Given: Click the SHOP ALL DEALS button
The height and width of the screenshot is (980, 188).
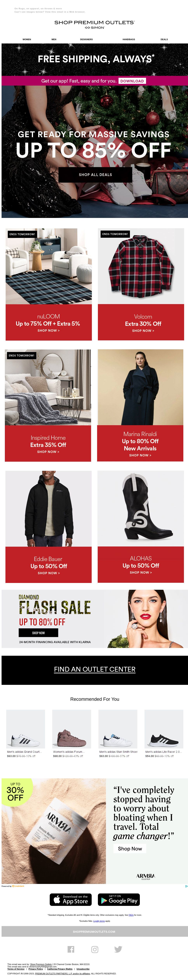Looking at the screenshot, I should [x=95, y=175].
